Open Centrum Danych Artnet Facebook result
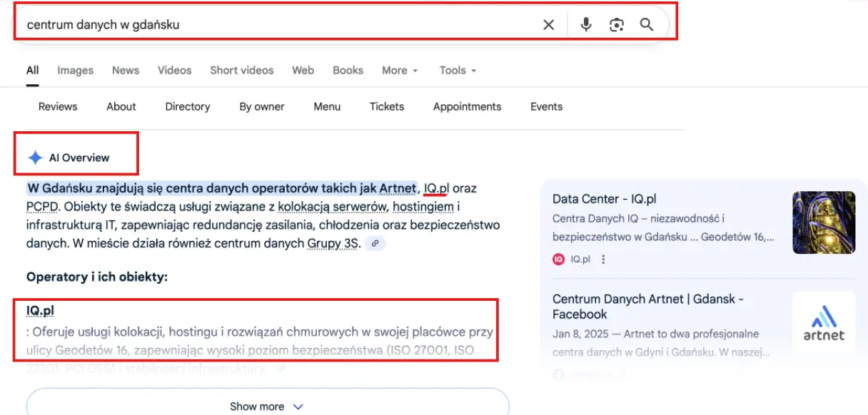868x415 pixels. (x=647, y=307)
